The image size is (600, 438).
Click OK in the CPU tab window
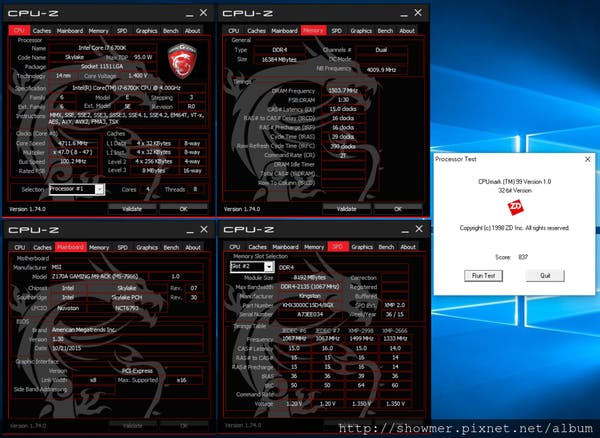point(183,209)
